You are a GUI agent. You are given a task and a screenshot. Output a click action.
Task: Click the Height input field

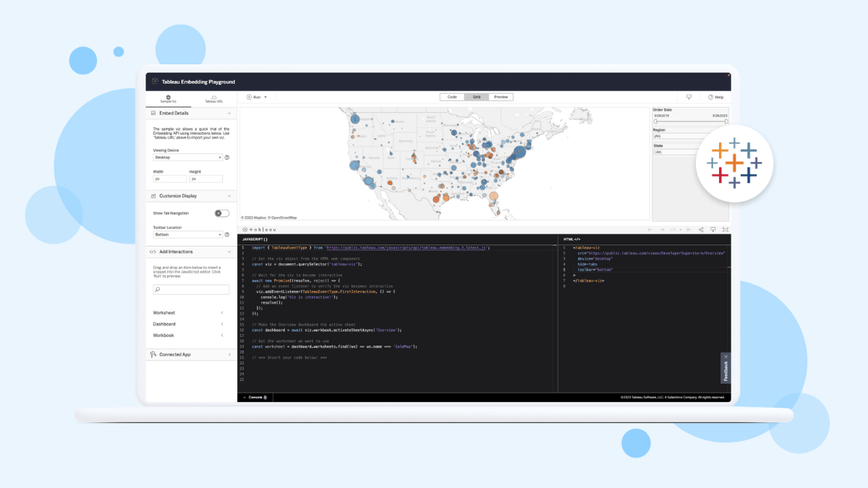[x=206, y=179]
